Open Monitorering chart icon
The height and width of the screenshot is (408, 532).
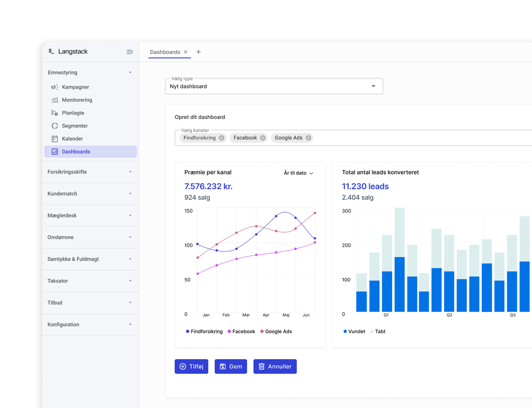[55, 100]
